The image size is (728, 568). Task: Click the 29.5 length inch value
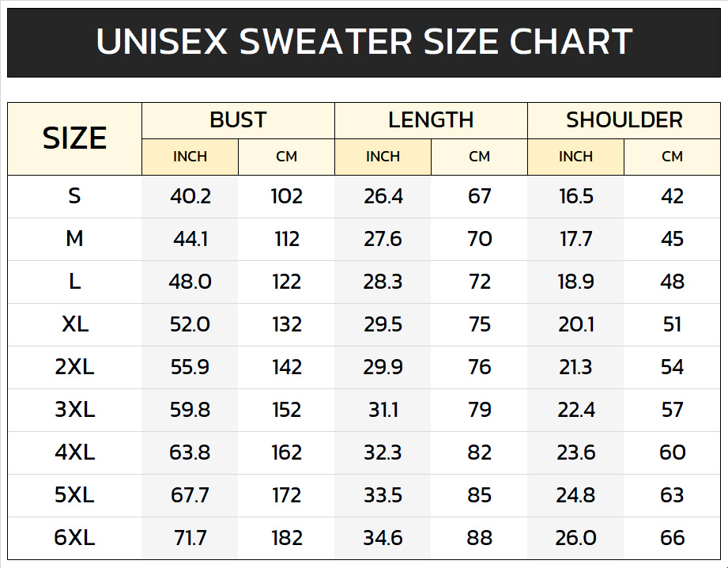click(383, 324)
